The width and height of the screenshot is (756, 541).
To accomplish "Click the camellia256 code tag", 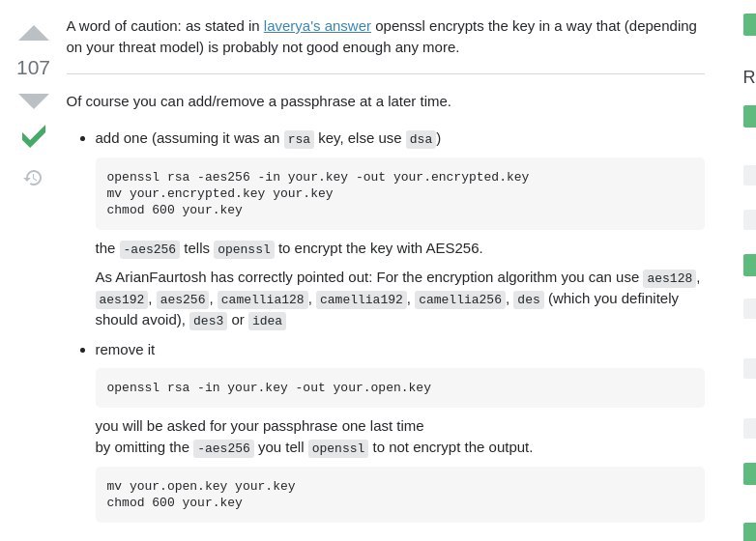I will click(x=460, y=299).
